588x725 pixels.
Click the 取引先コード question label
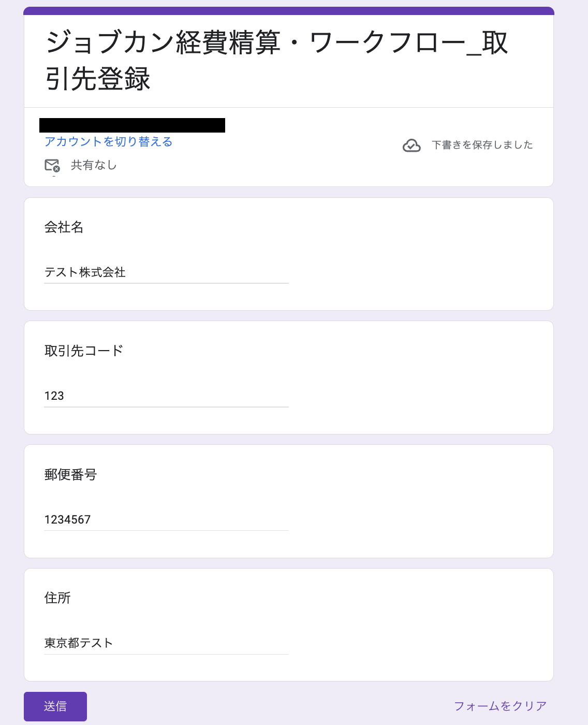click(x=84, y=351)
